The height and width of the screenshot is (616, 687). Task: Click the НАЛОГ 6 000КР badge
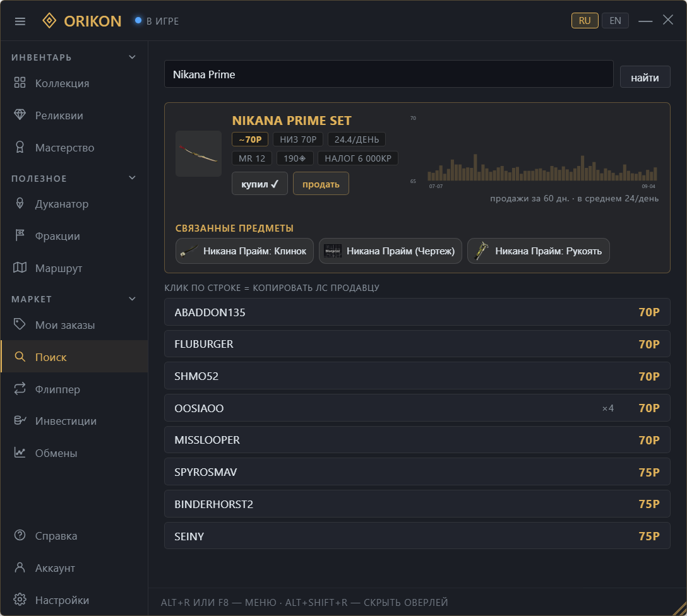[358, 158]
